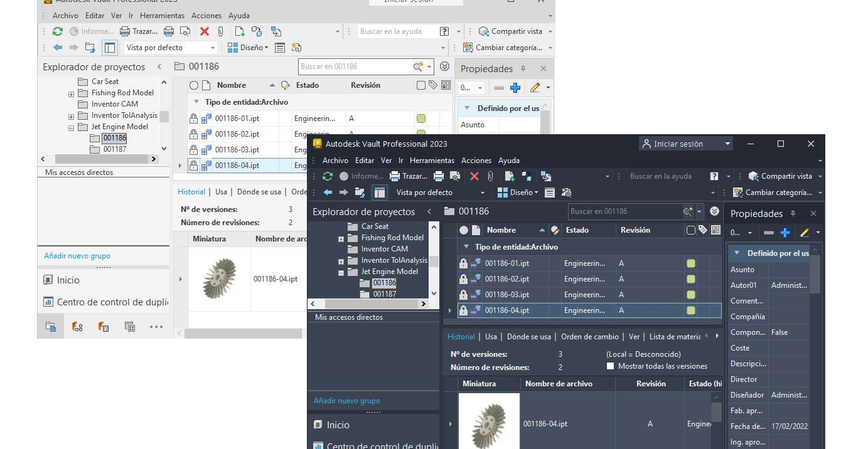
Task: Expand Fishing Rod Model in the dark window tree
Action: coord(341,238)
